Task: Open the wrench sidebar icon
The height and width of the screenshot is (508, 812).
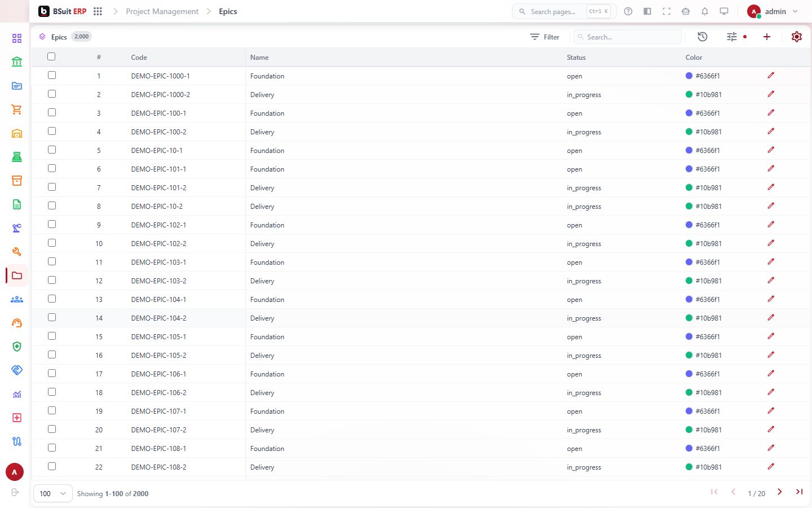Action: [x=17, y=252]
